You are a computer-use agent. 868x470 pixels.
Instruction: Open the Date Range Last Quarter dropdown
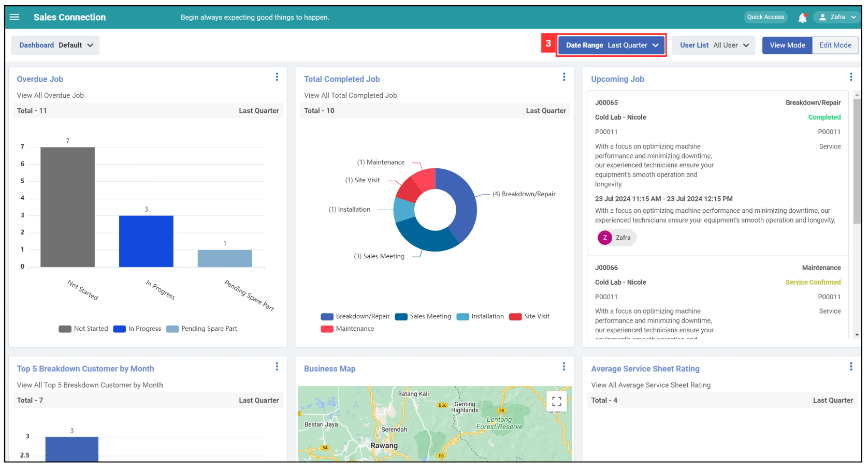tap(612, 45)
